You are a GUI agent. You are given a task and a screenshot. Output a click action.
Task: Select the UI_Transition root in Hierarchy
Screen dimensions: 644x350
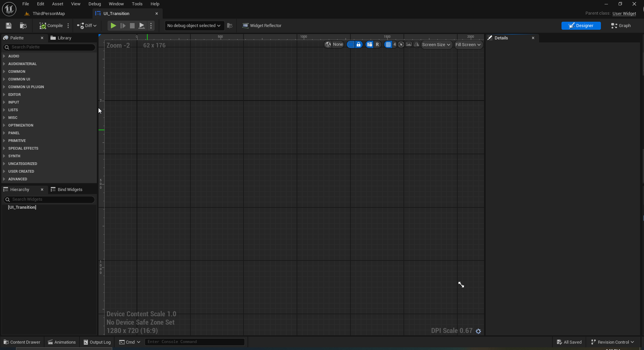click(22, 207)
